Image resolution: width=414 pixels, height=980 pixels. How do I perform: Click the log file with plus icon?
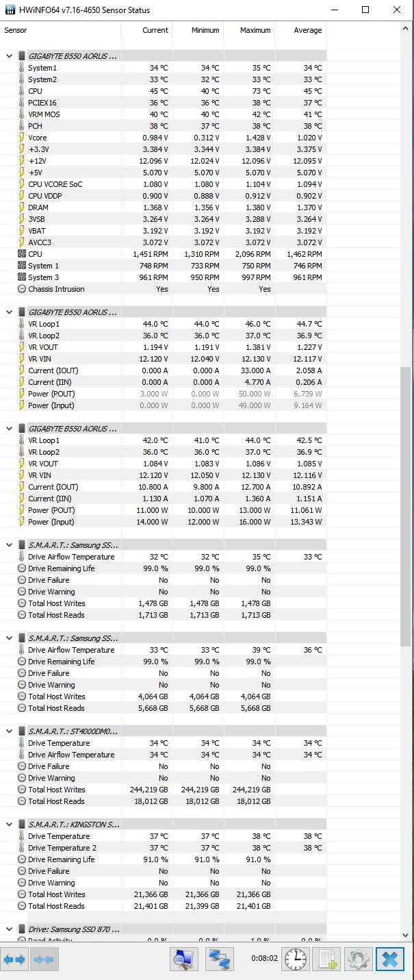(328, 959)
